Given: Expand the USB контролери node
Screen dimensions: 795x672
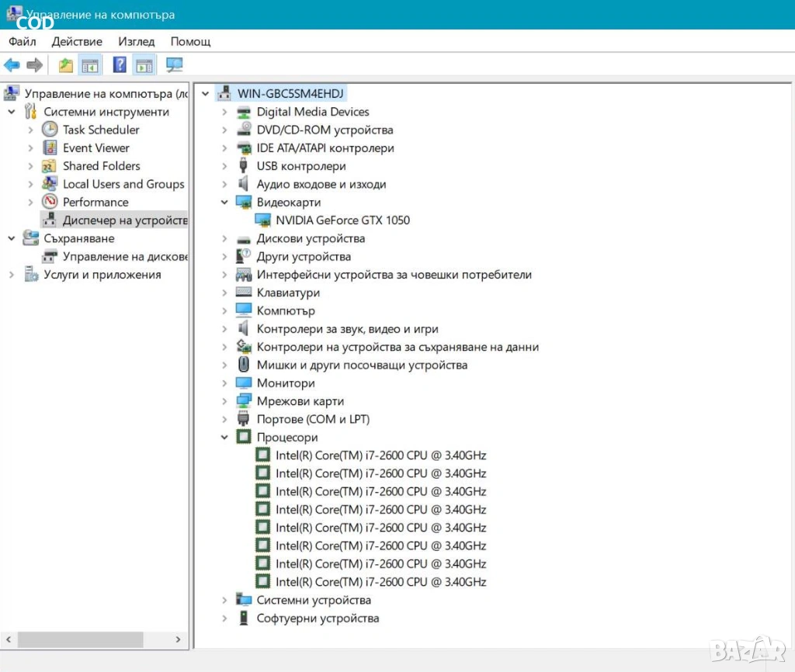Looking at the screenshot, I should [x=224, y=166].
